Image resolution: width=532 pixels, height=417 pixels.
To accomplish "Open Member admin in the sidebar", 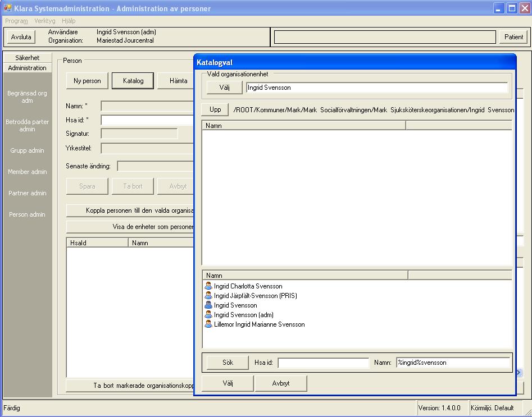I will click(27, 172).
